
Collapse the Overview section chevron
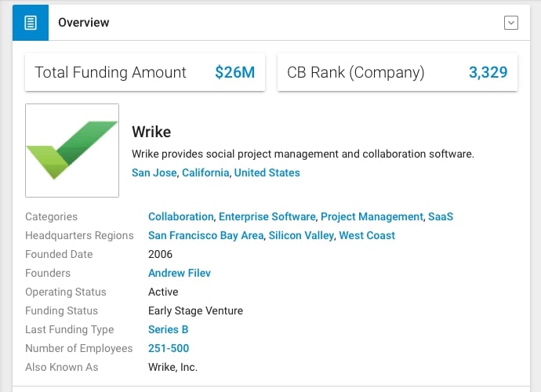pyautogui.click(x=510, y=23)
